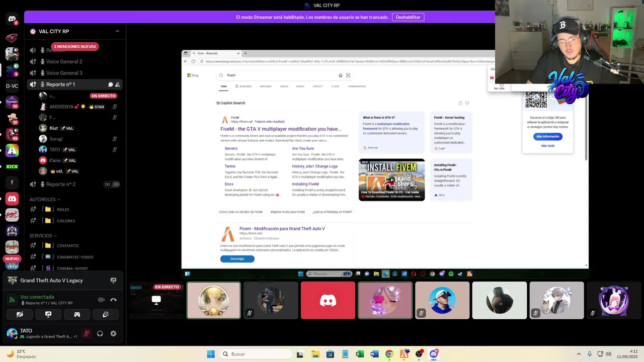Open Excel from the Windows taskbar
The image size is (644, 362).
click(360, 354)
